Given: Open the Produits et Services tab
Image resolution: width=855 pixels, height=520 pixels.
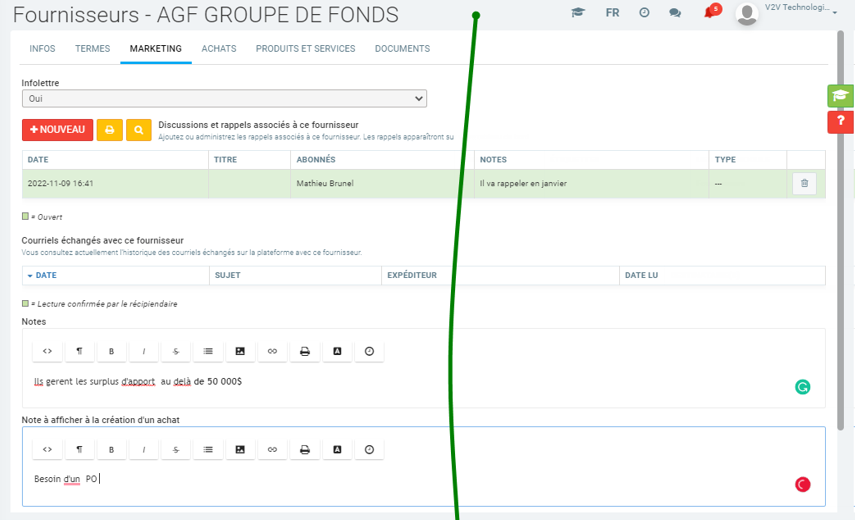Looking at the screenshot, I should 305,49.
